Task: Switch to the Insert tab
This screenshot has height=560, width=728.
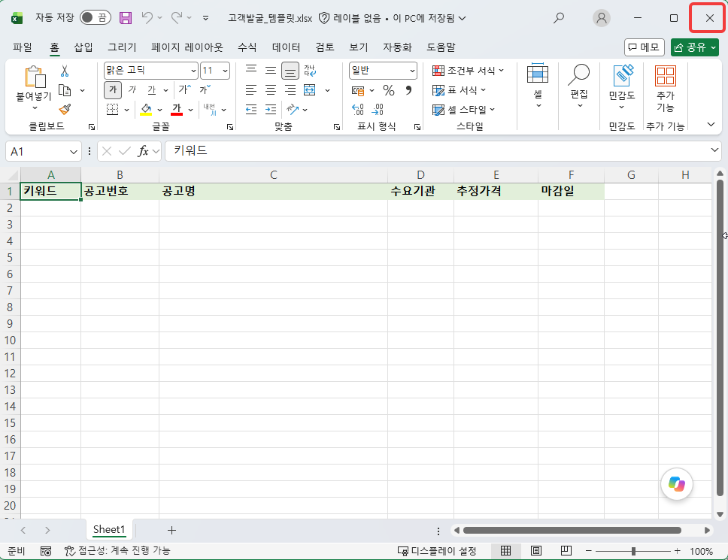Action: tap(83, 47)
